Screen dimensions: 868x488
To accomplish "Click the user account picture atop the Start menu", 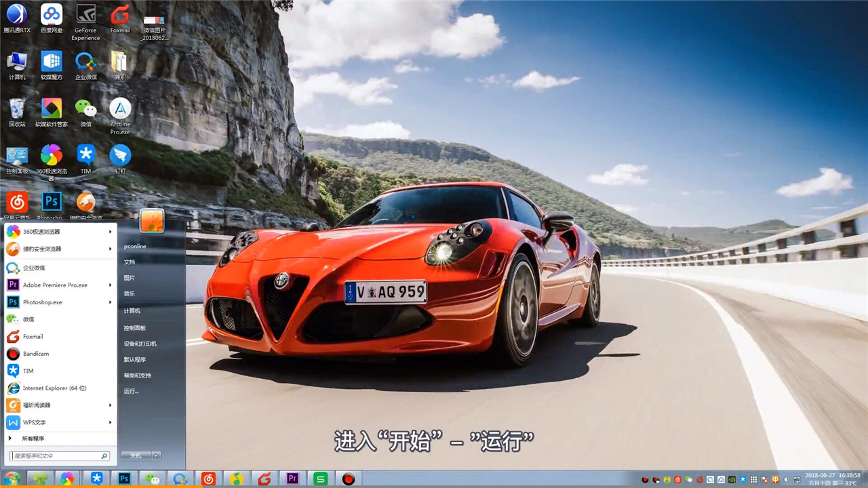I will tap(152, 221).
